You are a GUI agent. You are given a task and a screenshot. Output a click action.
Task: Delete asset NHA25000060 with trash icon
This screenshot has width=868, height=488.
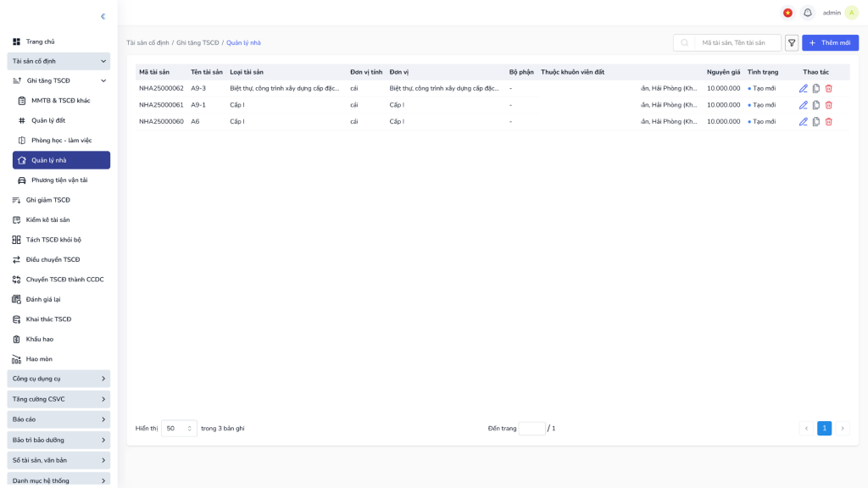829,122
